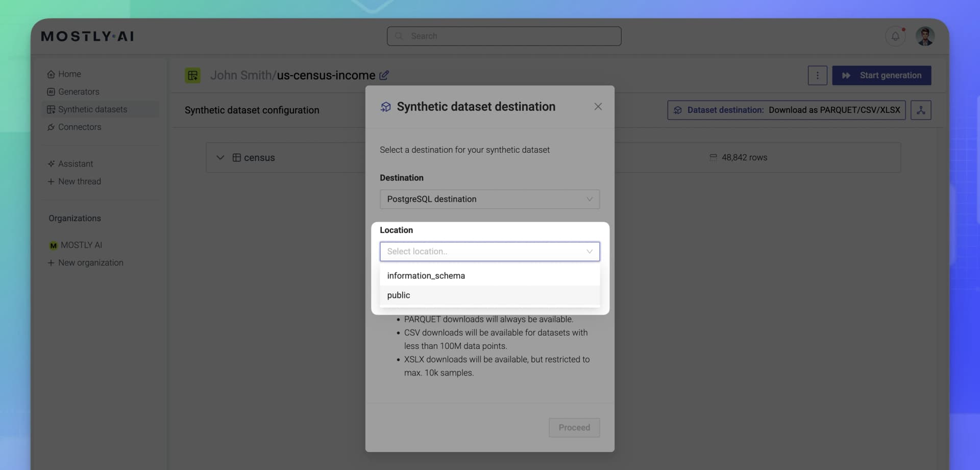Open the PostgreSQL destination dropdown

tap(489, 199)
